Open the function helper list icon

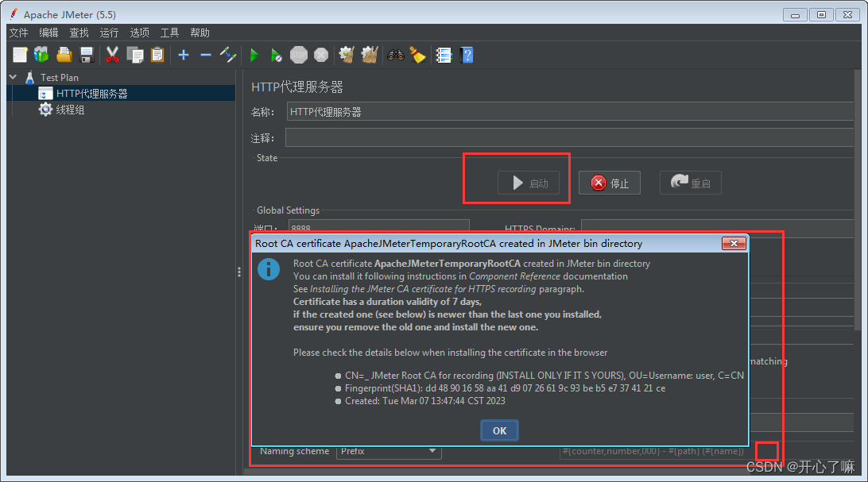(x=444, y=55)
